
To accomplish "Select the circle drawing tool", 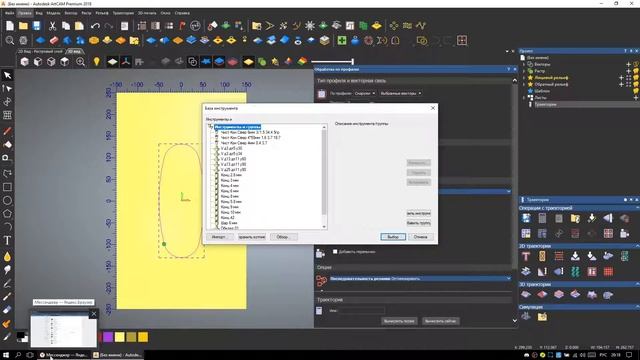I will [x=7, y=200].
